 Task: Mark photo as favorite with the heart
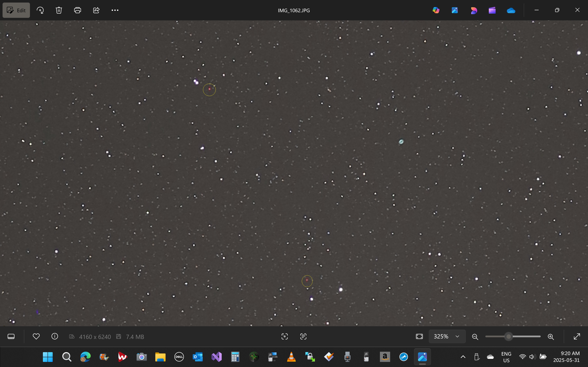click(x=36, y=336)
